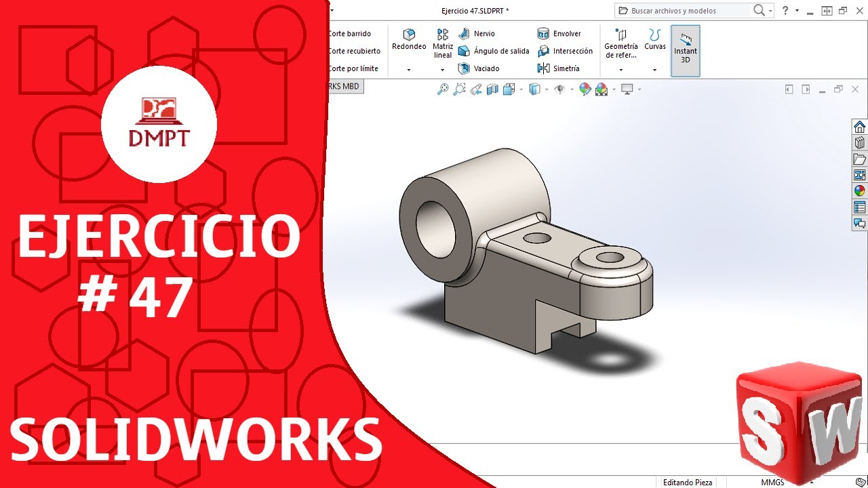The height and width of the screenshot is (488, 868).
Task: Activate the Vaciado shell tool
Action: point(479,68)
